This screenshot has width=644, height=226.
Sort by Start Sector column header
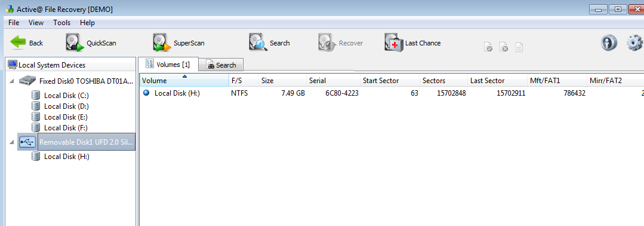point(390,81)
